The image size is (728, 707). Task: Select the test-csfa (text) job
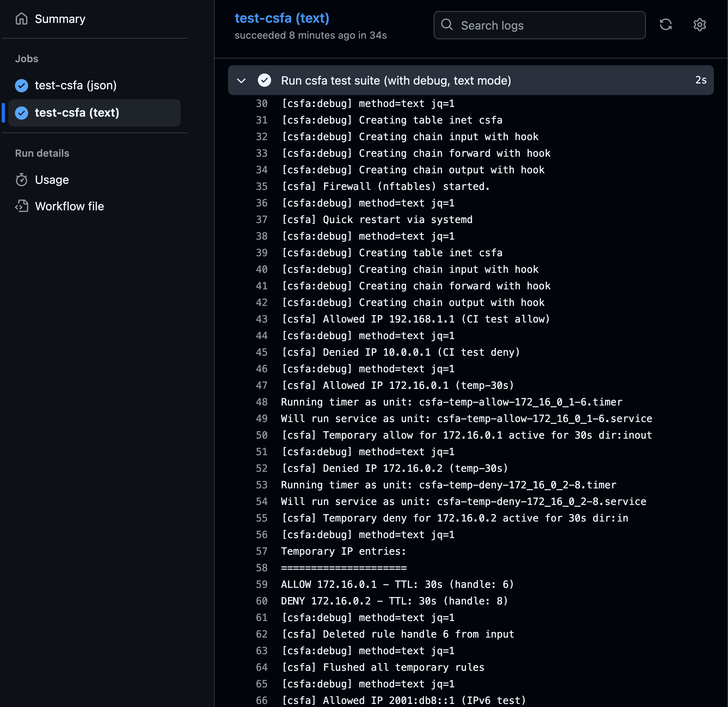coord(94,112)
